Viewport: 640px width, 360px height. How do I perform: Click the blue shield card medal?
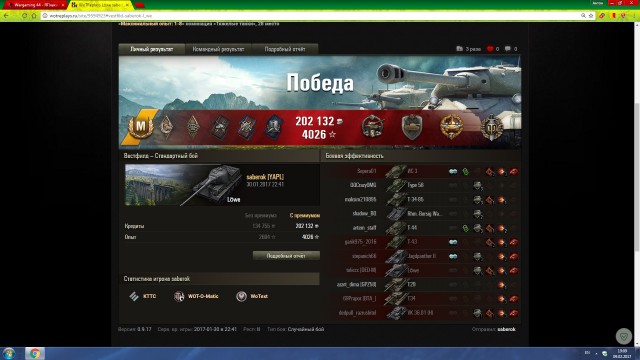(x=273, y=127)
